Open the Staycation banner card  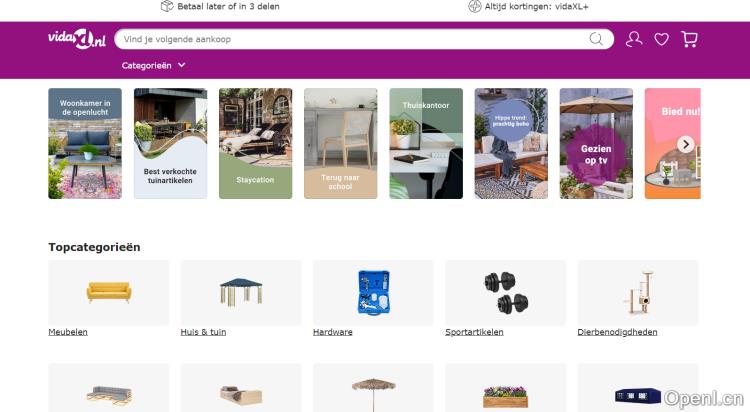tap(255, 144)
